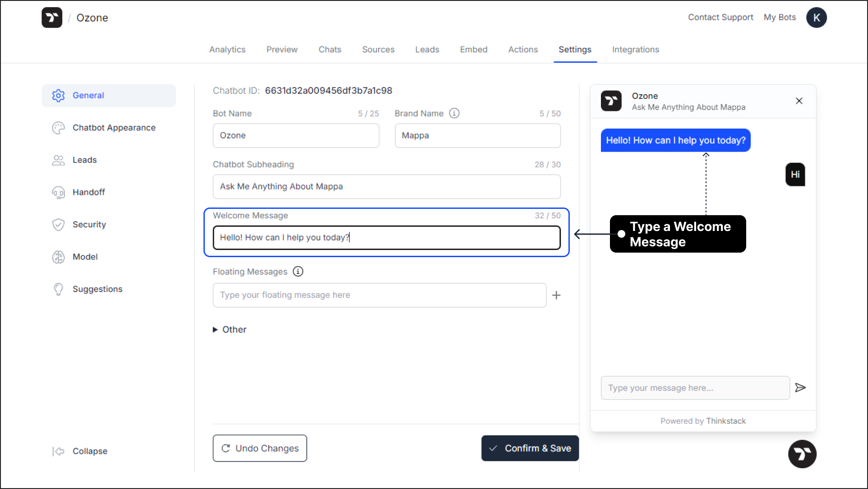The width and height of the screenshot is (868, 489).
Task: Click Confirm & Save button
Action: 528,448
